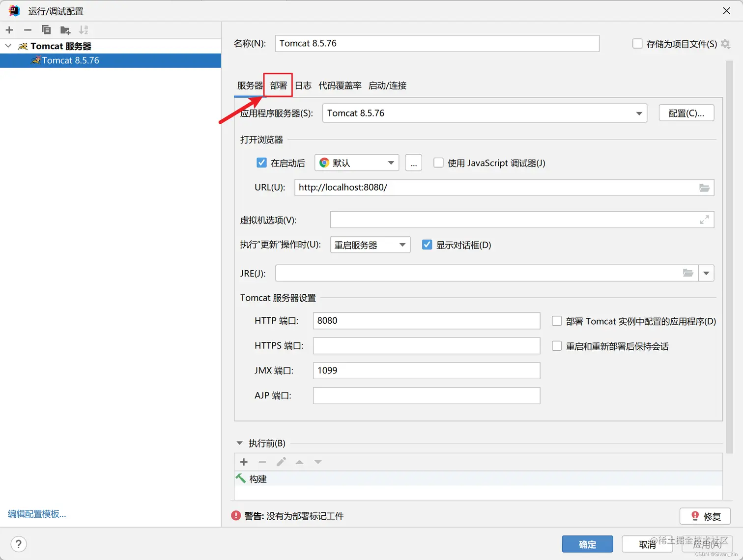Add a new run configuration
This screenshot has width=743, height=560.
click(9, 30)
